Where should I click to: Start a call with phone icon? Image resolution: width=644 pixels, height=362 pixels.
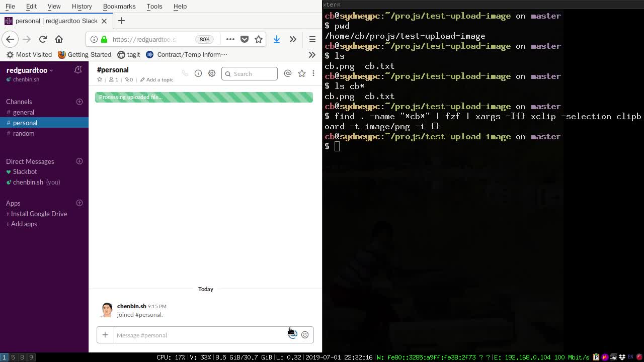(185, 74)
